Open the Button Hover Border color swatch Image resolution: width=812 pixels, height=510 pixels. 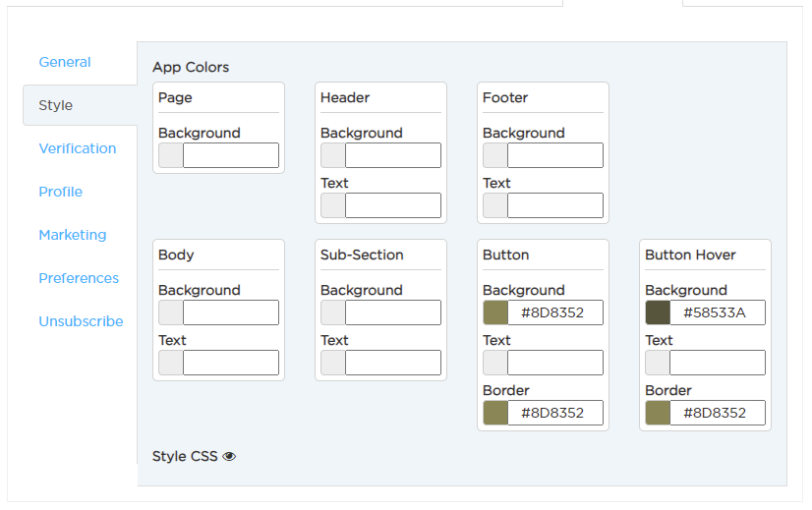pyautogui.click(x=658, y=413)
